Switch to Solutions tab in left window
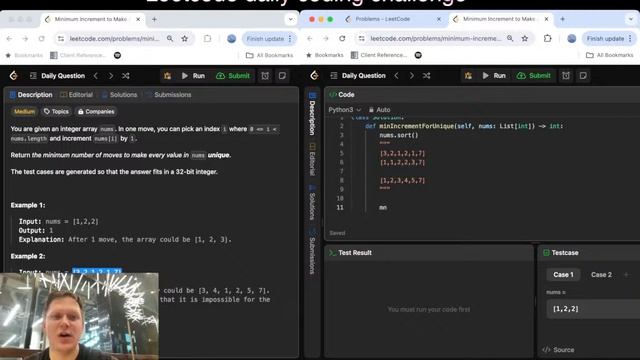This screenshot has height=360, width=640. (119, 95)
